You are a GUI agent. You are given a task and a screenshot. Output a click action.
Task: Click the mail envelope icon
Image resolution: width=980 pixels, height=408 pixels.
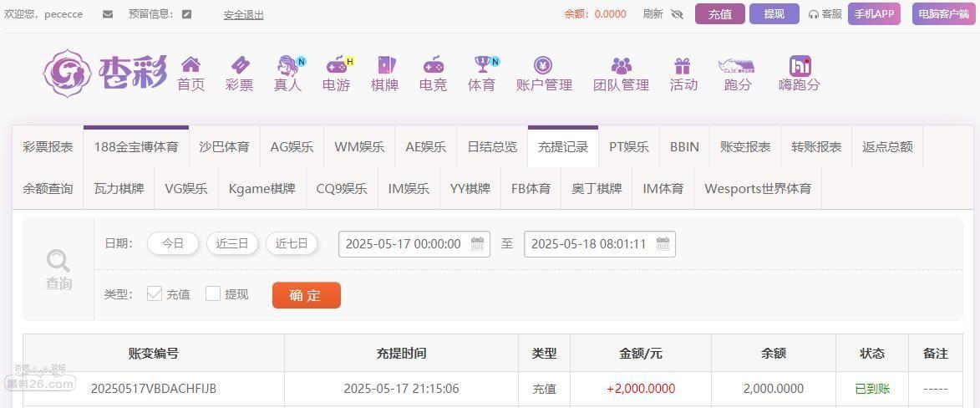coord(108,14)
